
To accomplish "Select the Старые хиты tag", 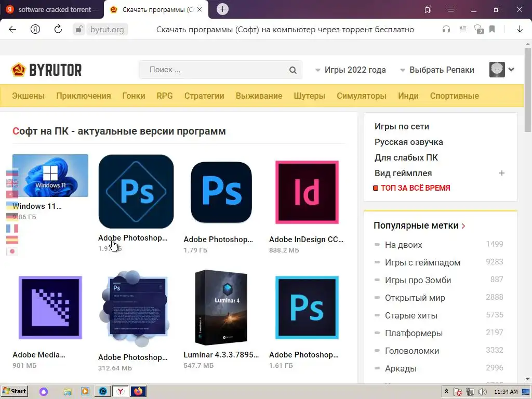I will click(x=411, y=315).
